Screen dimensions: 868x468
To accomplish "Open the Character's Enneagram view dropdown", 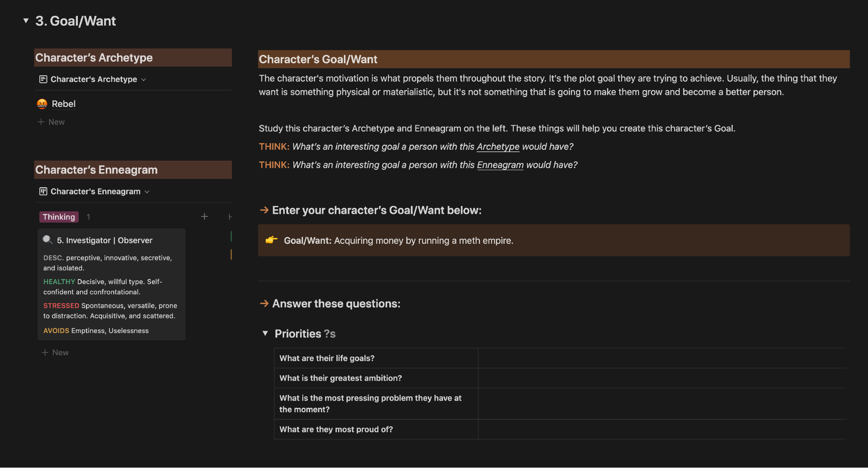I will 147,191.
